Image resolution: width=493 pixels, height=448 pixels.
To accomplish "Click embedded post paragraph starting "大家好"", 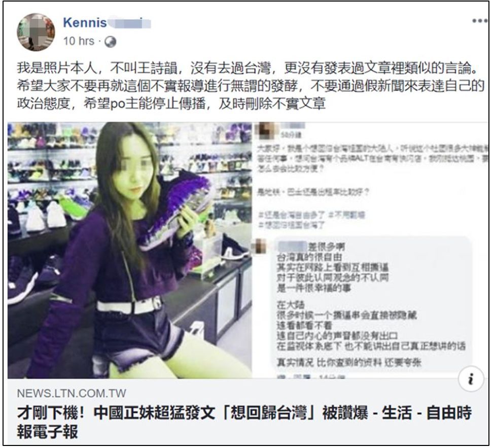I will [x=373, y=158].
